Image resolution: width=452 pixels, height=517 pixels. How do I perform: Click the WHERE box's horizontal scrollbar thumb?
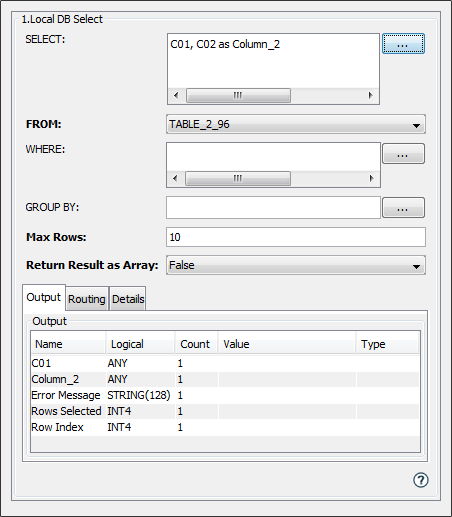point(238,179)
